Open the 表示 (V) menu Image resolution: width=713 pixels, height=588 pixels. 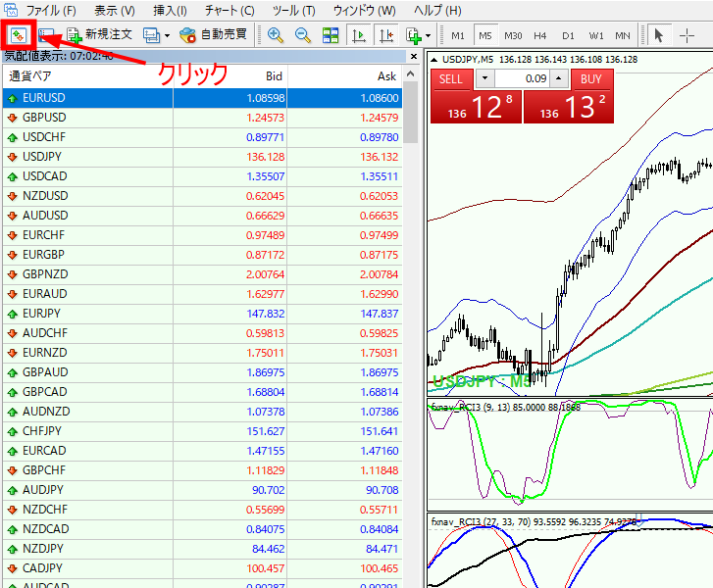tap(114, 10)
